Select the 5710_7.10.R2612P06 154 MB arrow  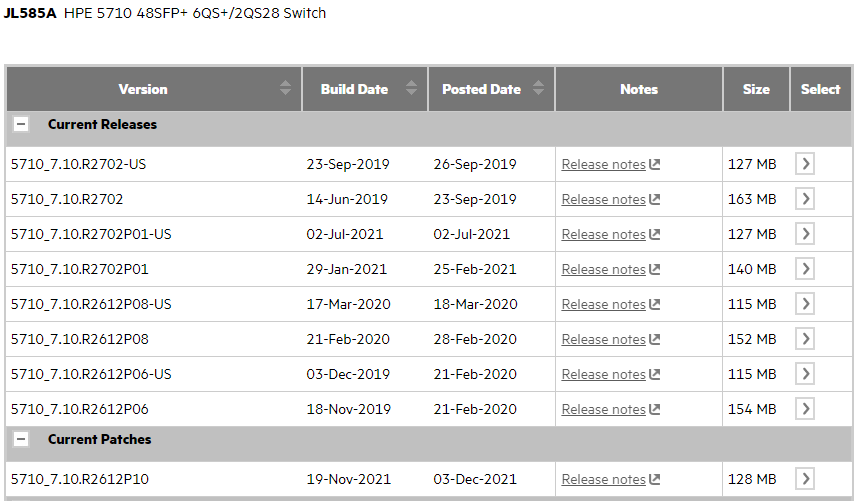(x=805, y=409)
